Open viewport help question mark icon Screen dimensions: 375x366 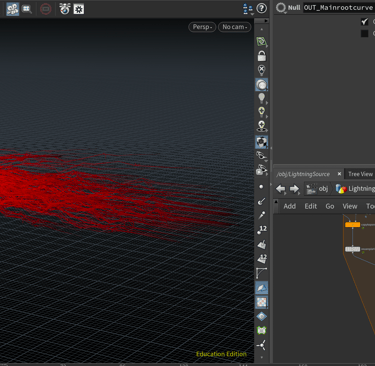[262, 8]
